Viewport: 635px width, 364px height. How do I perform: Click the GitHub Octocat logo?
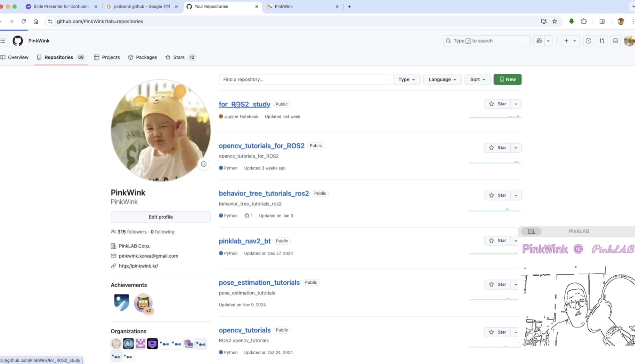pyautogui.click(x=18, y=41)
